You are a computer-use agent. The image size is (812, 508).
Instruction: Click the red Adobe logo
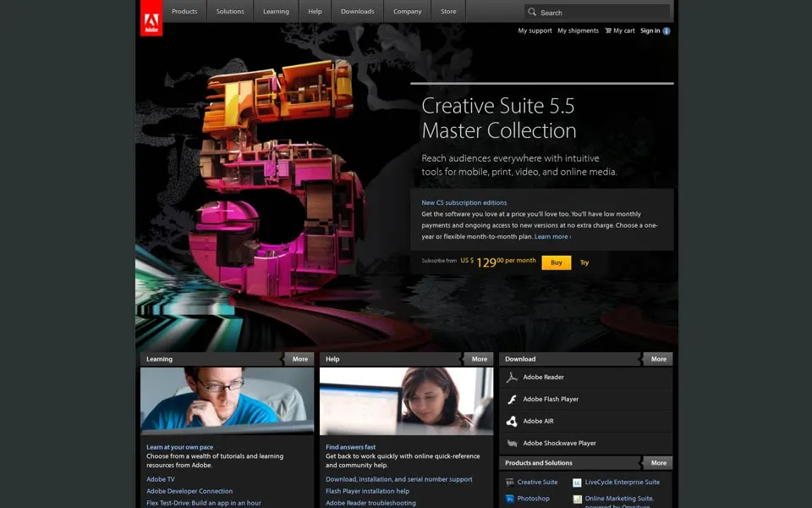[x=151, y=18]
